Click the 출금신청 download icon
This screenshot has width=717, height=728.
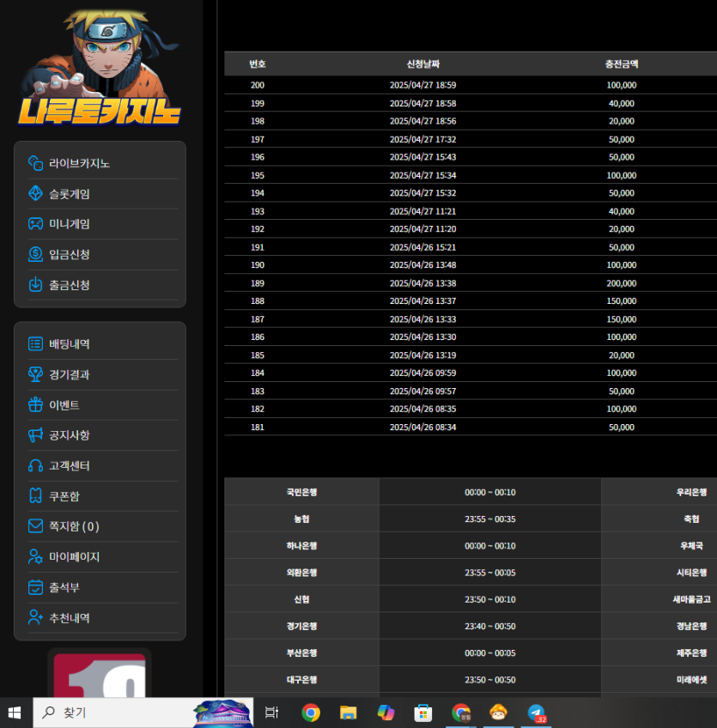tap(35, 284)
